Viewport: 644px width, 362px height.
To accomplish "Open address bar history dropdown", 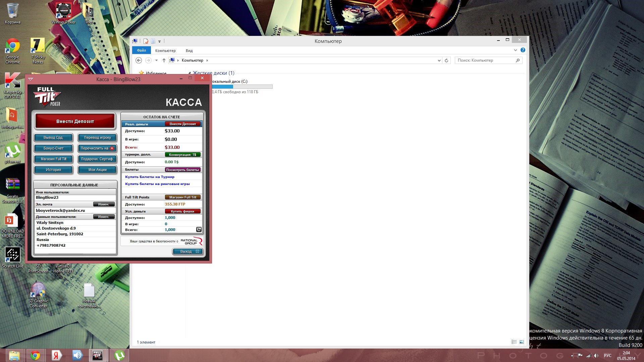I will (439, 61).
